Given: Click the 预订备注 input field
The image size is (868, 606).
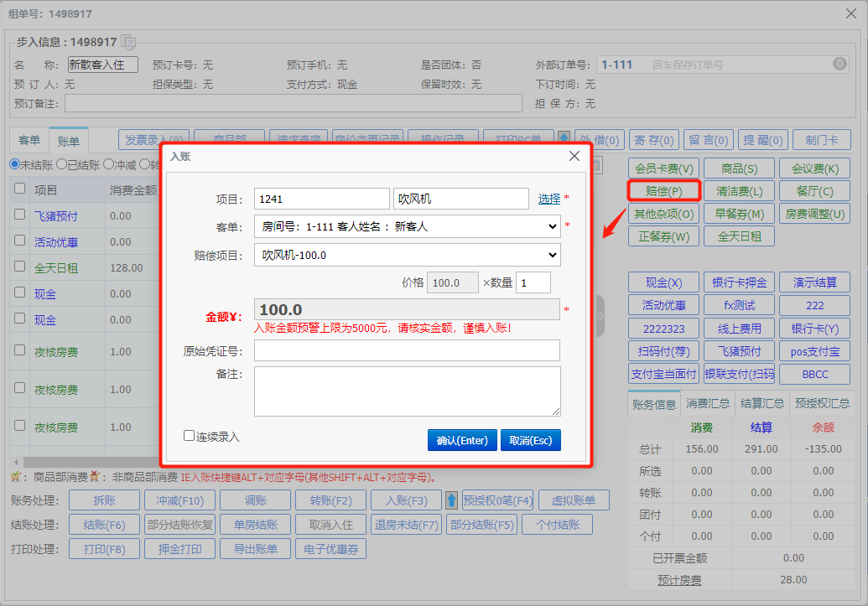Looking at the screenshot, I should [294, 103].
